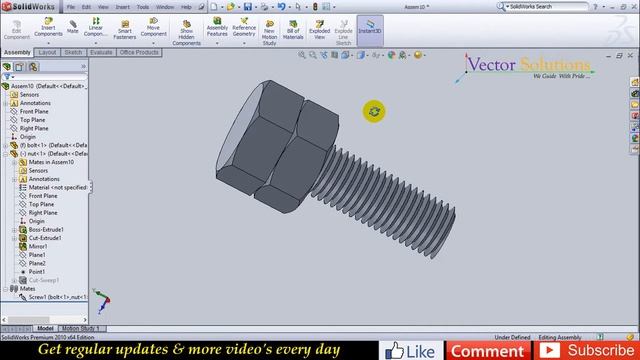Click the Smart Fasteners tool
The image size is (640, 360).
[x=124, y=30]
